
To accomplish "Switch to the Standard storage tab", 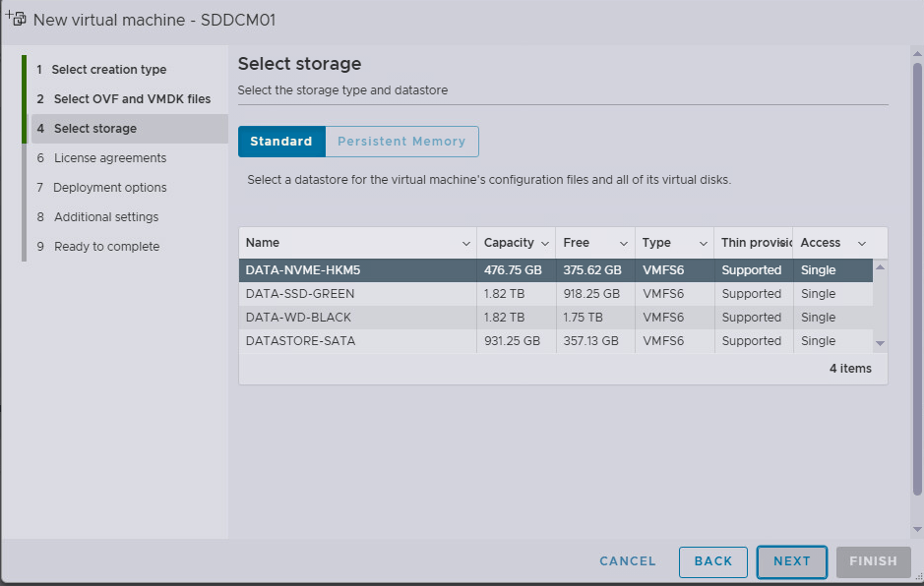I will (281, 142).
